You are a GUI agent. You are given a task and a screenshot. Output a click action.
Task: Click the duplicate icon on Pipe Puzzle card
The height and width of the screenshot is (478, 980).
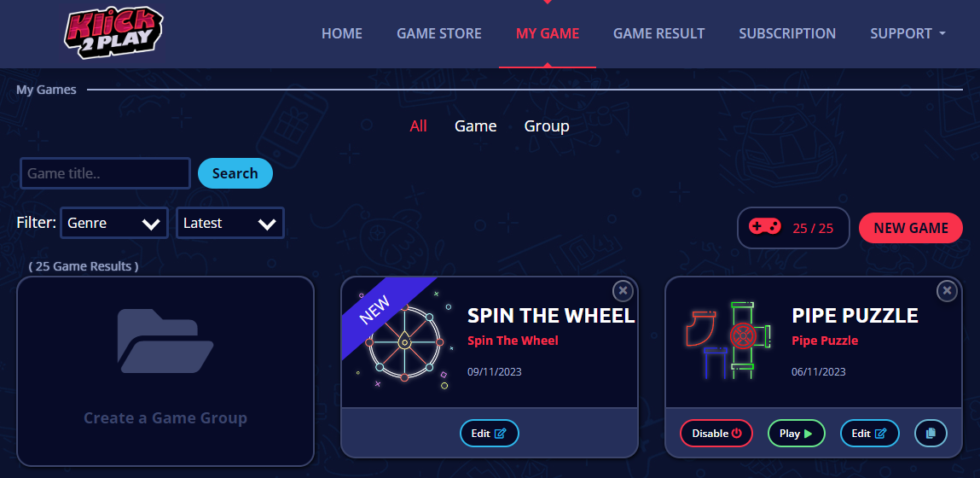[x=931, y=433]
